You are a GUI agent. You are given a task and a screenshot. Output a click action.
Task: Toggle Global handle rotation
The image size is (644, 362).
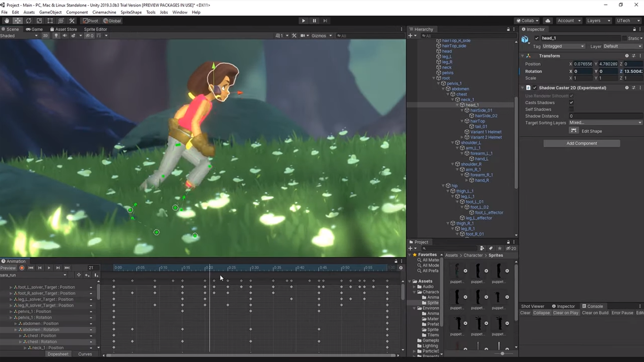point(112,21)
